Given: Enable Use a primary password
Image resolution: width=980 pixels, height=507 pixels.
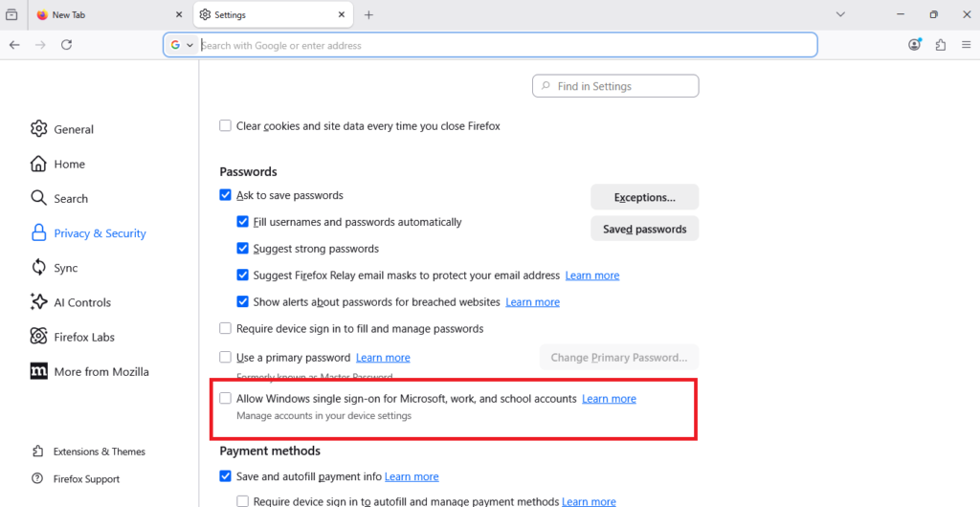Looking at the screenshot, I should (226, 357).
